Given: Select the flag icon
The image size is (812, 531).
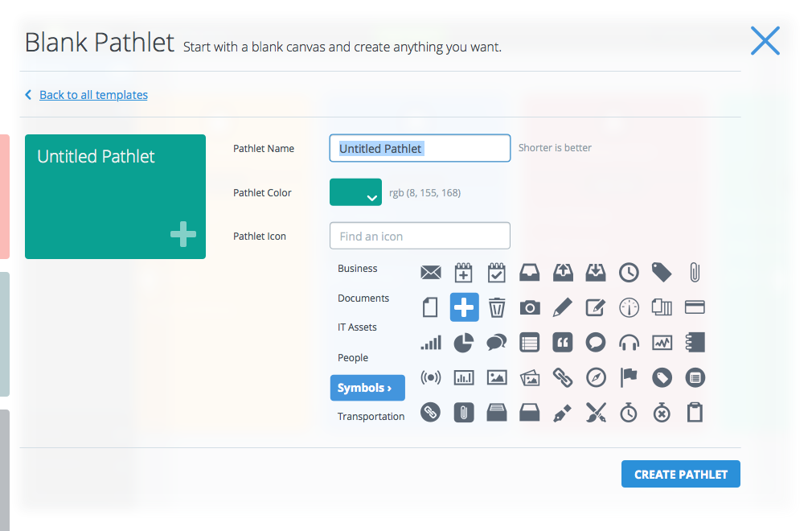Looking at the screenshot, I should pyautogui.click(x=629, y=377).
